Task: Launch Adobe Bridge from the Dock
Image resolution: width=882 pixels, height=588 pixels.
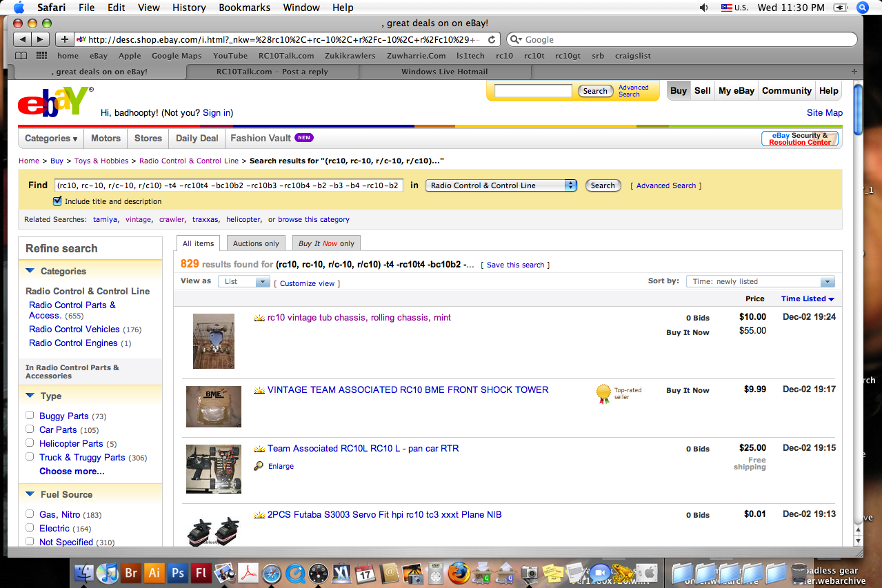Action: [130, 573]
